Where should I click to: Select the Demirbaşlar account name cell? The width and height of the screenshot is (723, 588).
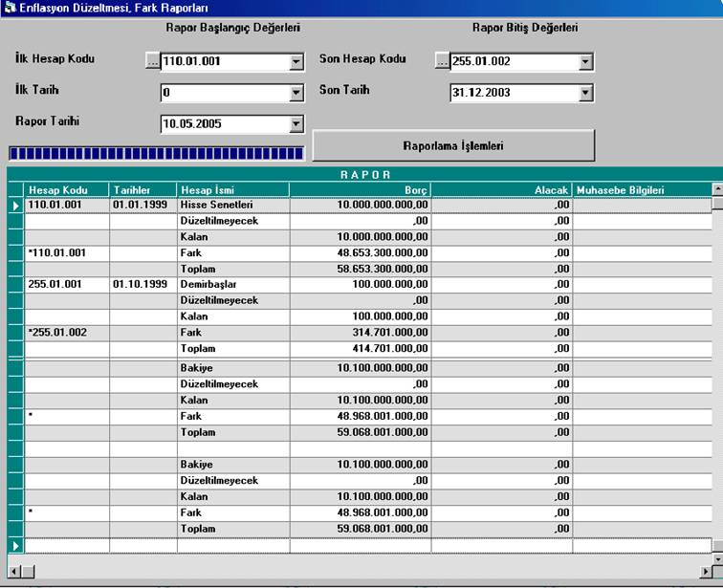coord(233,285)
